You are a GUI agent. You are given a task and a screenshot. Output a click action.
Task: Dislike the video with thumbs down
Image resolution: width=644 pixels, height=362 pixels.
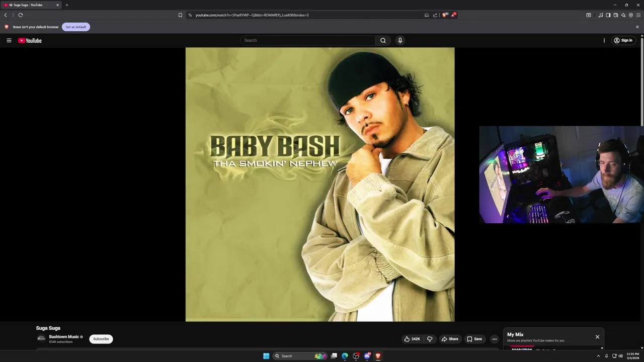point(430,339)
